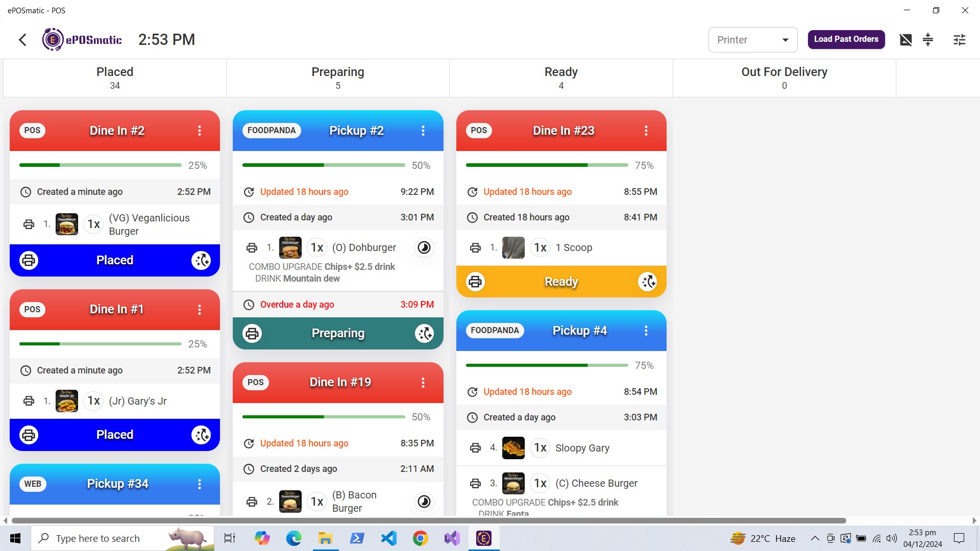Image resolution: width=980 pixels, height=551 pixels.
Task: Click the Sloopy Gary item thumbnail
Action: click(x=513, y=448)
